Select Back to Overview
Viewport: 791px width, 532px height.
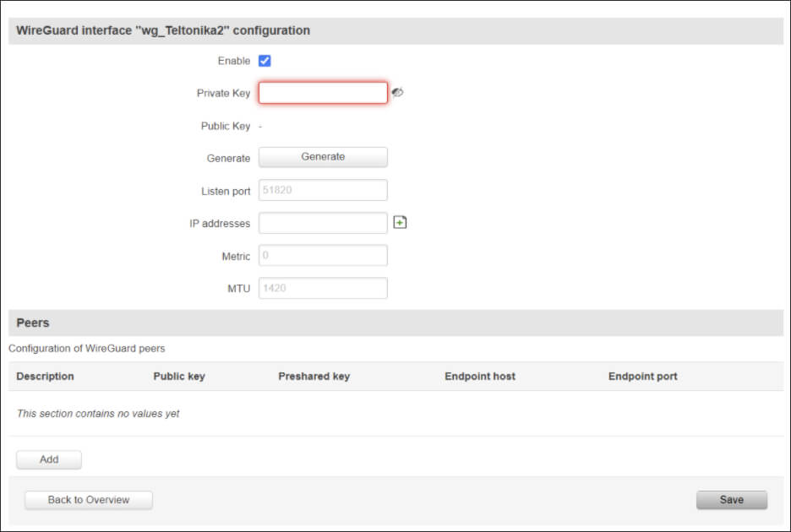(87, 499)
